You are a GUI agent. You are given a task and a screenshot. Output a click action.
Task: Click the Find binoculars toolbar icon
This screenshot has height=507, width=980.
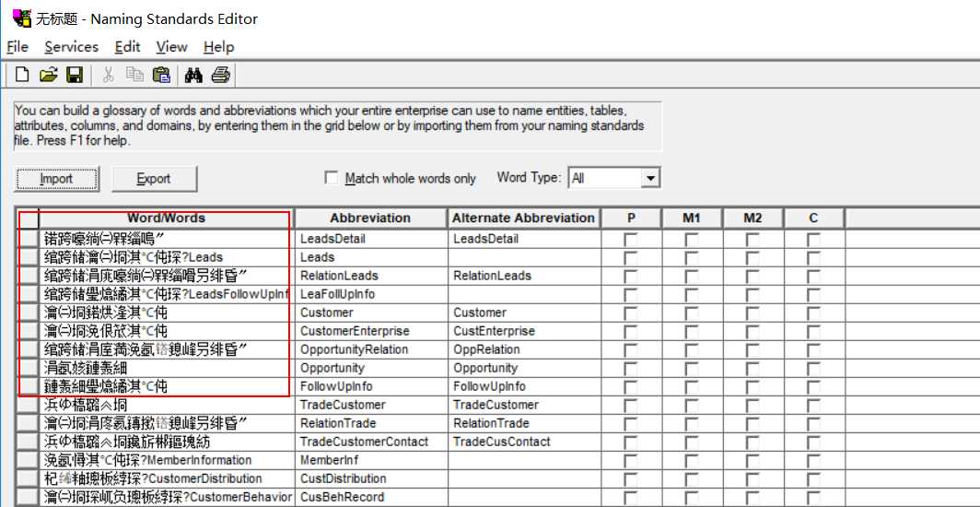[193, 76]
